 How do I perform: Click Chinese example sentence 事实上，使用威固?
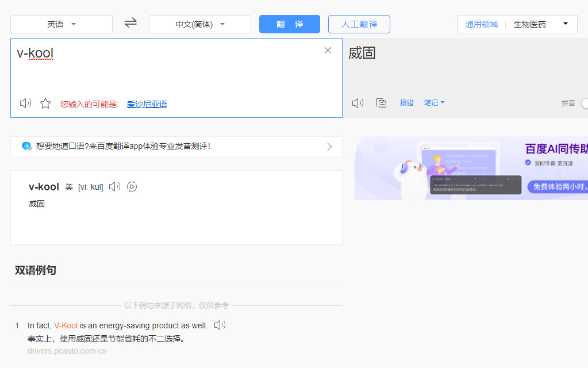point(106,339)
